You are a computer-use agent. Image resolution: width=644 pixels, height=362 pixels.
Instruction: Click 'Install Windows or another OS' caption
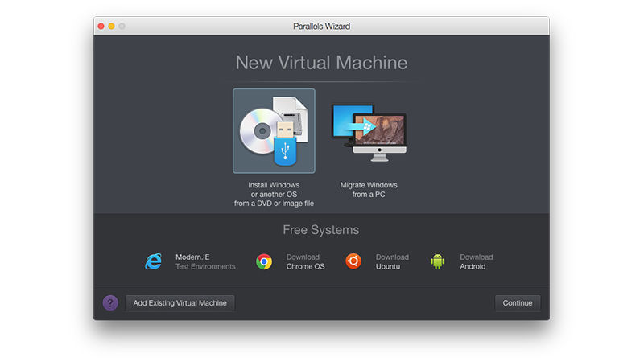click(x=274, y=194)
